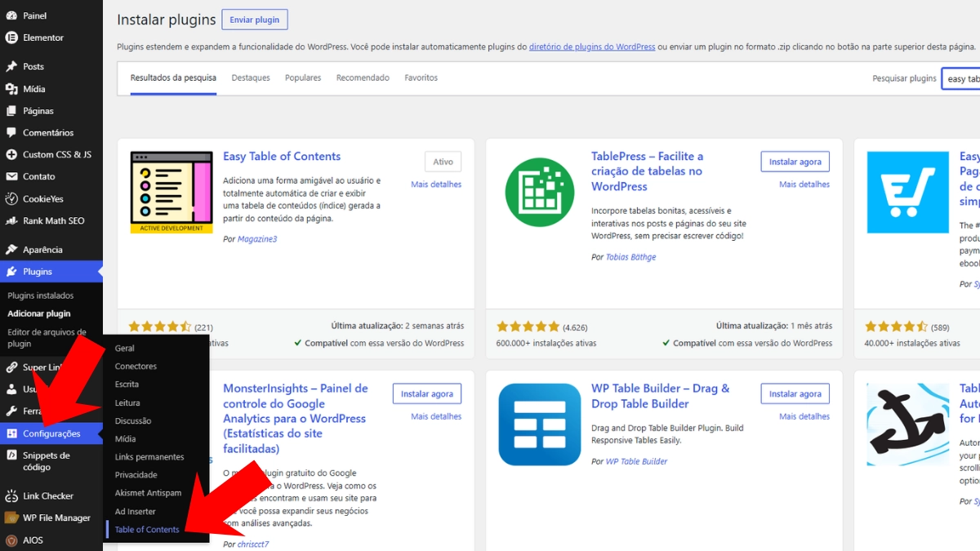980x551 pixels.
Task: Open author link Tobias Bäthge
Action: coord(630,257)
